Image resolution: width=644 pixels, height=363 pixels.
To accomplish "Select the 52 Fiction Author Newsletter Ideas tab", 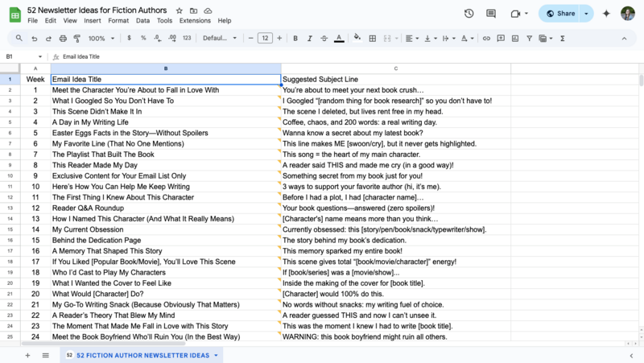I will point(142,355).
